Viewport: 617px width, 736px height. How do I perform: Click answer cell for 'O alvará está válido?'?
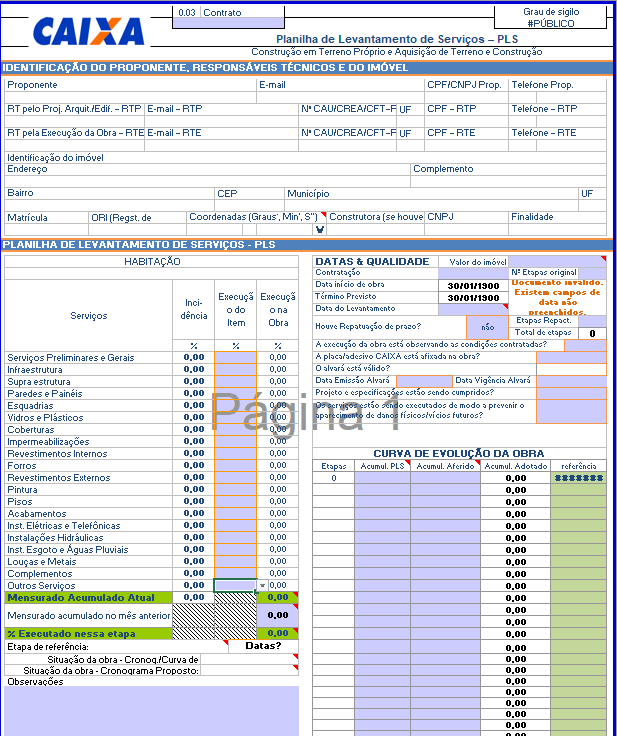571,369
